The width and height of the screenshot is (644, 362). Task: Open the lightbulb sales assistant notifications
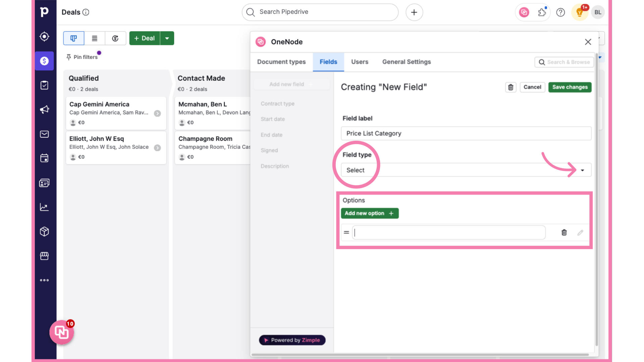pyautogui.click(x=580, y=12)
